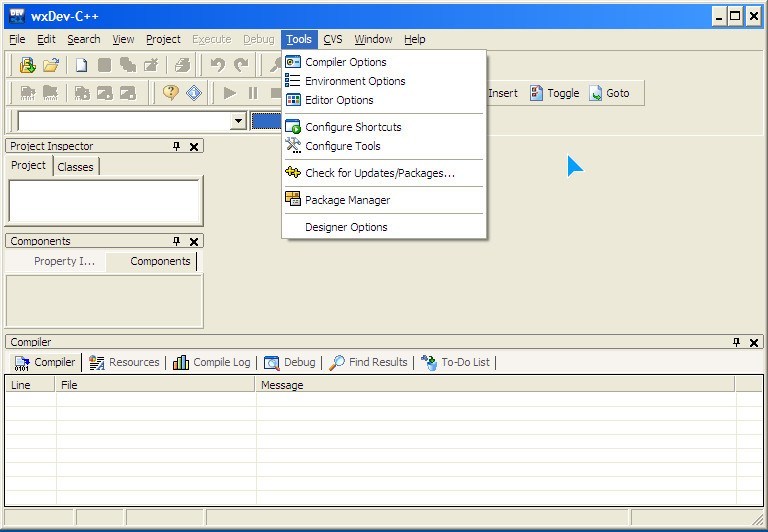Open the Edit menu
Screen dimensions: 768x532
pyautogui.click(x=47, y=39)
